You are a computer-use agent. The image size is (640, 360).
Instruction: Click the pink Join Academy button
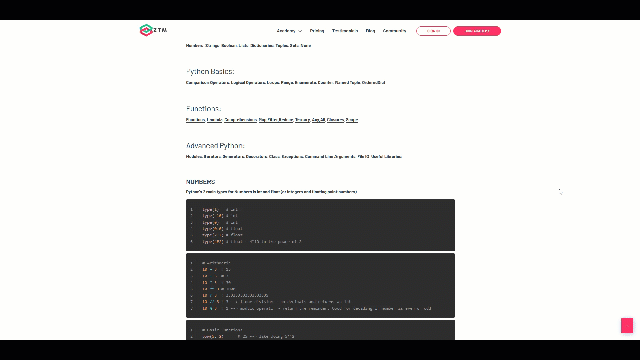coord(477,31)
